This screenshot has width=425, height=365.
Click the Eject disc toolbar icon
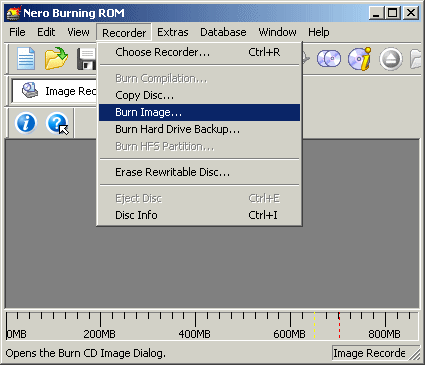(391, 59)
